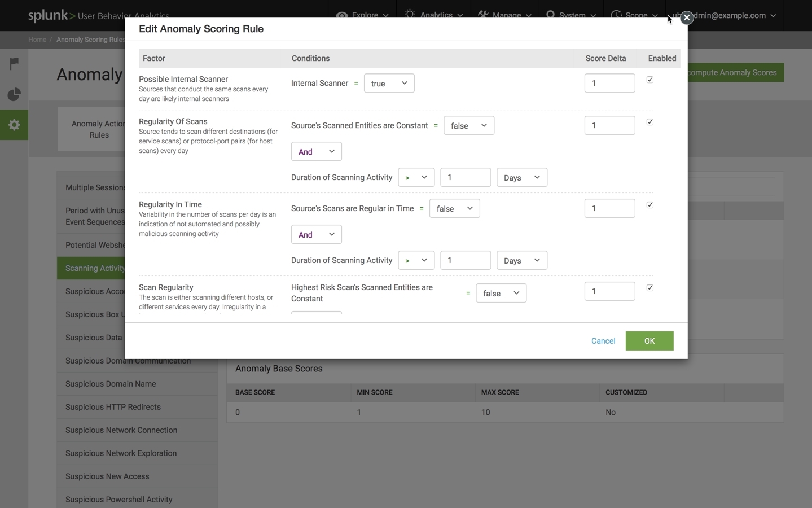Click the flag icon in left sidebar

coord(14,64)
